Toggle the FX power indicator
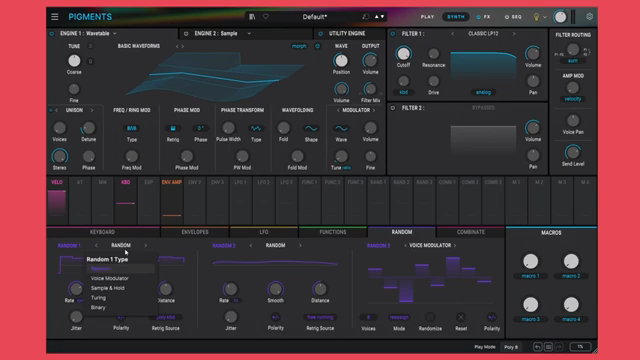Screen dimensions: 640x360 pos(478,17)
